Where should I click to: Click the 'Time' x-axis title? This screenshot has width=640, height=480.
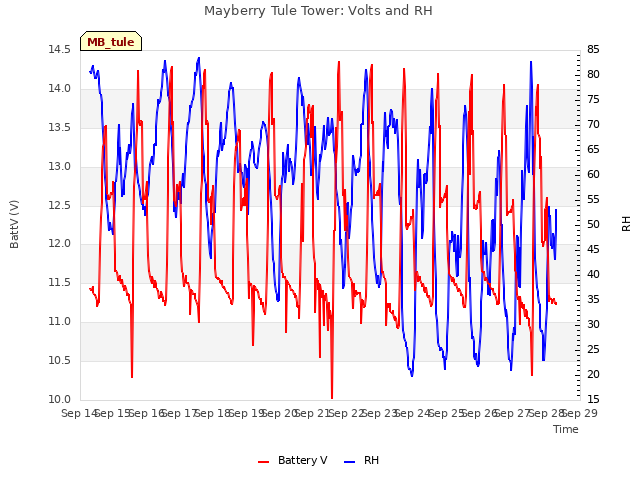pos(566,429)
